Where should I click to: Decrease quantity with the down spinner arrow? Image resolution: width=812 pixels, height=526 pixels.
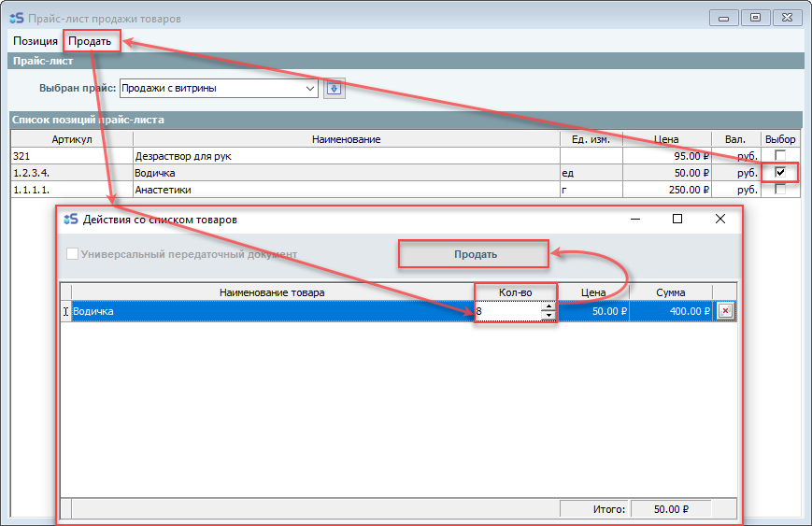[548, 317]
